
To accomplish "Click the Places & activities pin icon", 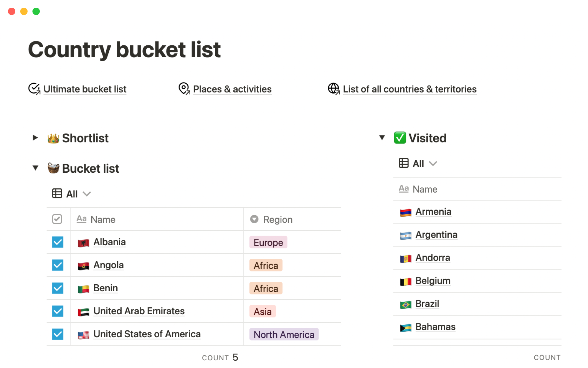I will [184, 89].
